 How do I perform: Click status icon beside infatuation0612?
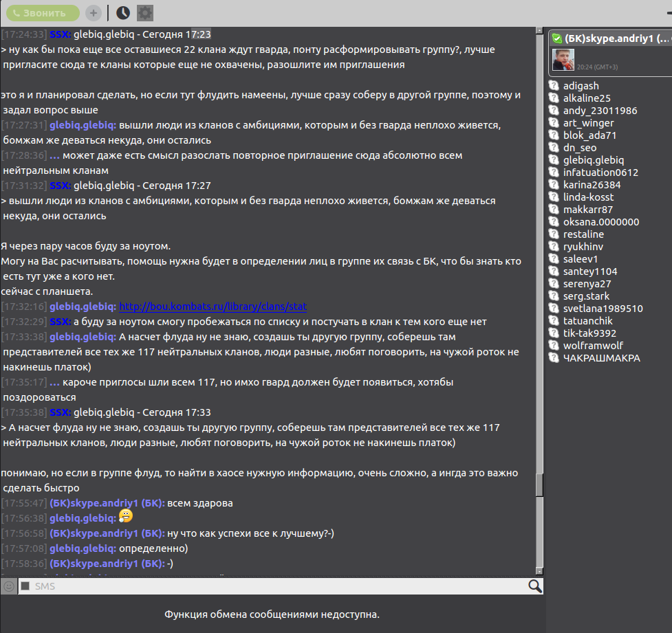tap(554, 173)
